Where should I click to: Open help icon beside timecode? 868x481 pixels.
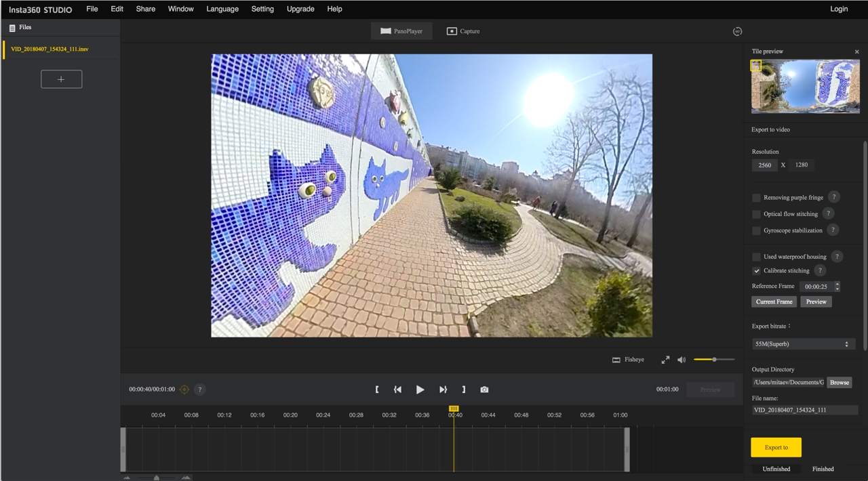pos(199,390)
